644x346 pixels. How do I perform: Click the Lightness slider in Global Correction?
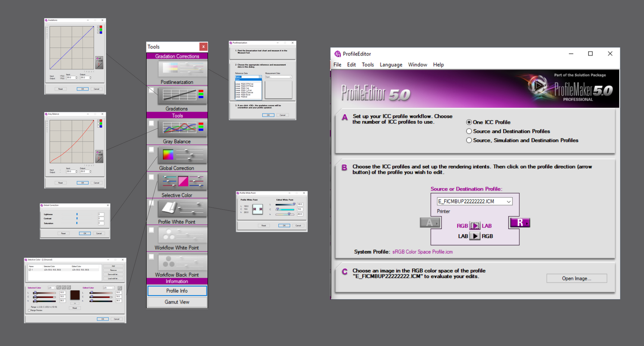click(77, 214)
